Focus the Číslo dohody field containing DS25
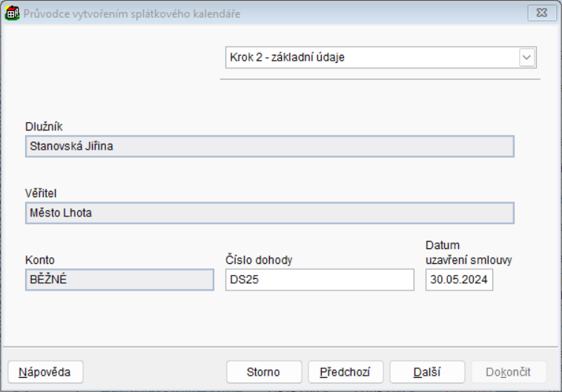The height and width of the screenshot is (392, 562). (319, 279)
